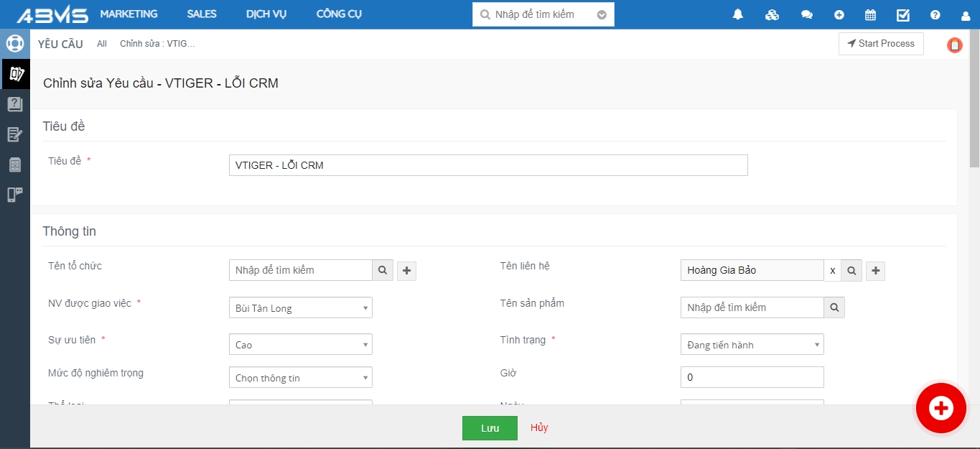Click the Hủy cancel link
The width and height of the screenshot is (980, 449).
click(539, 427)
